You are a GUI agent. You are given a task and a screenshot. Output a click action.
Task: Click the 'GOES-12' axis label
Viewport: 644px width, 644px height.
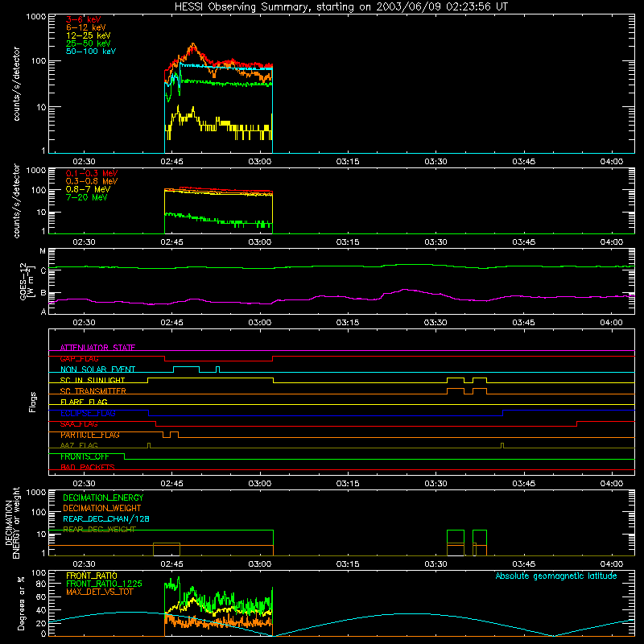pos(23,282)
